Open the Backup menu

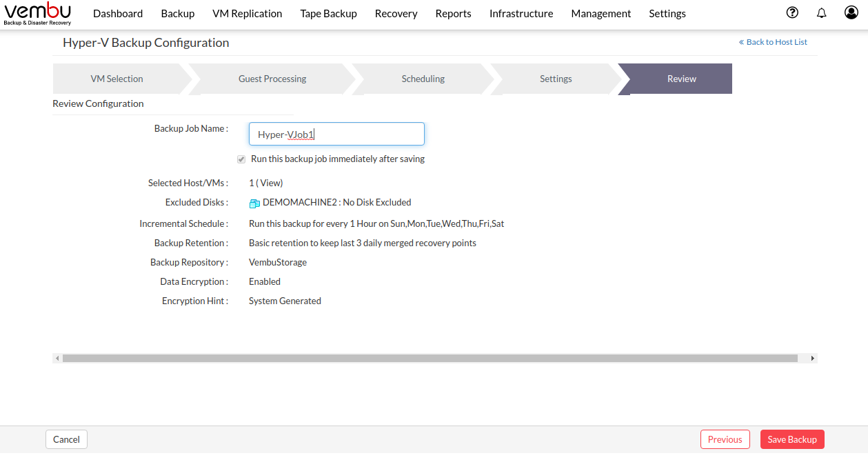178,14
